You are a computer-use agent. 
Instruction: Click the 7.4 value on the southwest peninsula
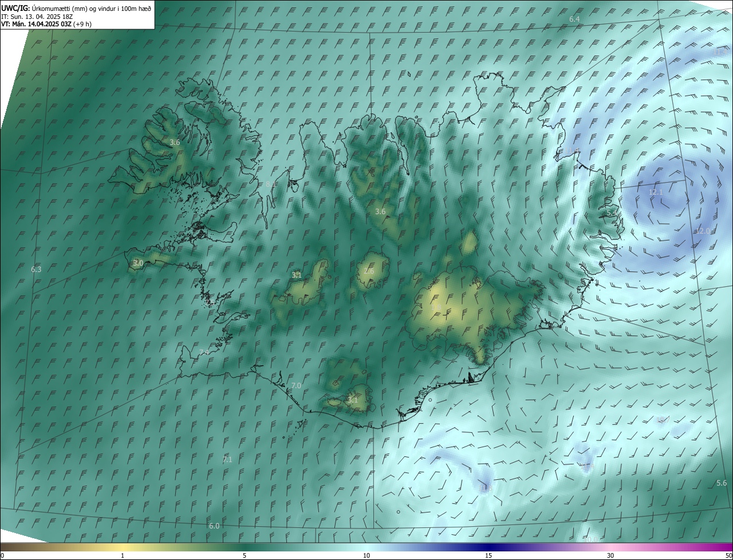click(204, 352)
